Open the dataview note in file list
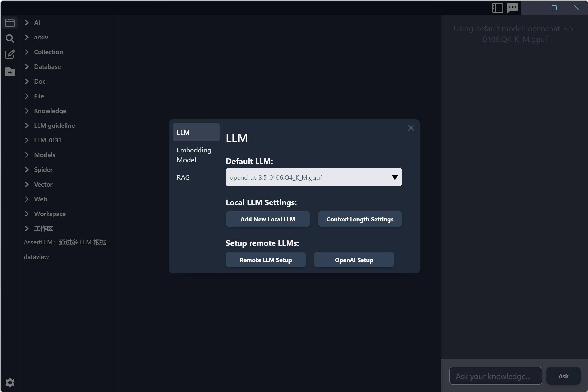The image size is (588, 392). [36, 257]
